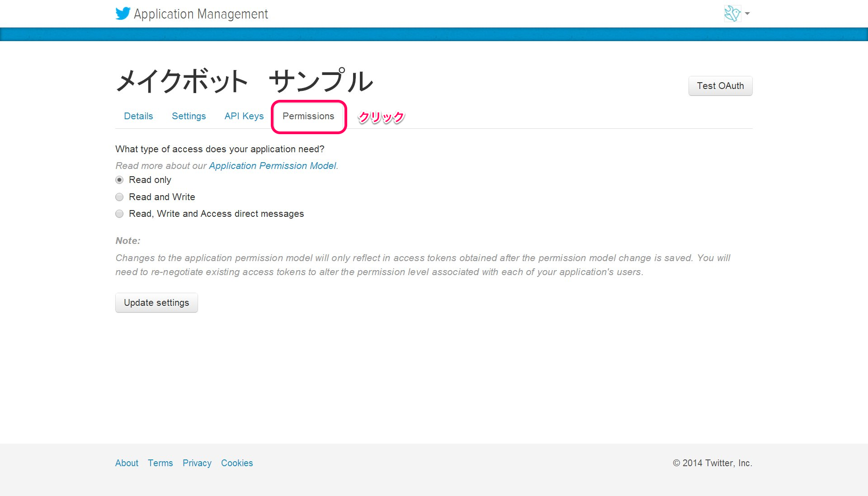Go to Application Management home
Viewport: 868px width, 496px height.
tap(201, 14)
